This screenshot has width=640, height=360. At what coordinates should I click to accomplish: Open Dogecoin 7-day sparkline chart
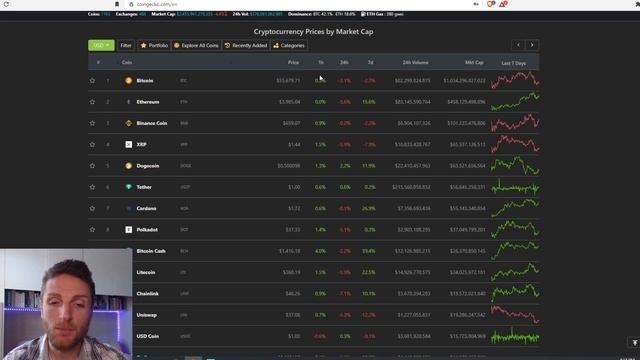pyautogui.click(x=515, y=165)
